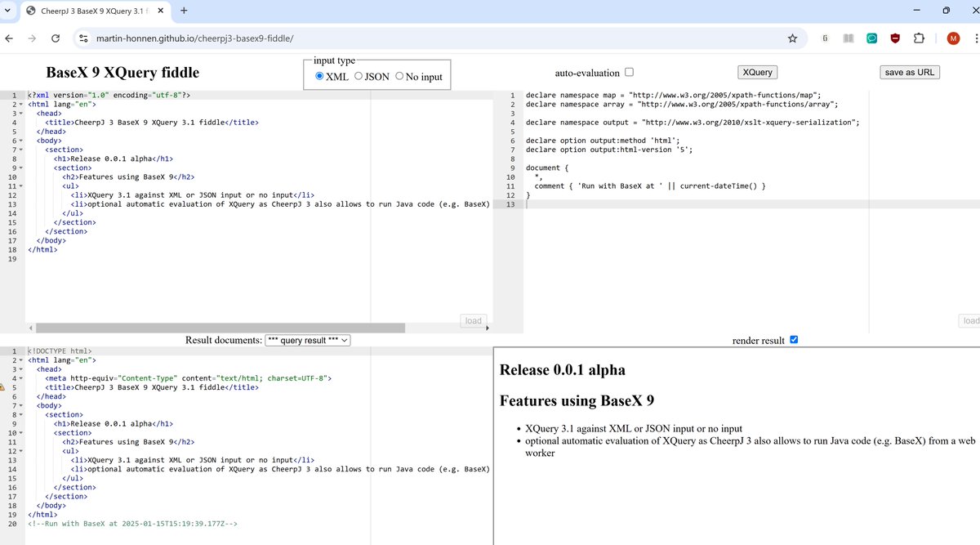Run the query with the XQuery button
The height and width of the screenshot is (545, 980).
756,72
